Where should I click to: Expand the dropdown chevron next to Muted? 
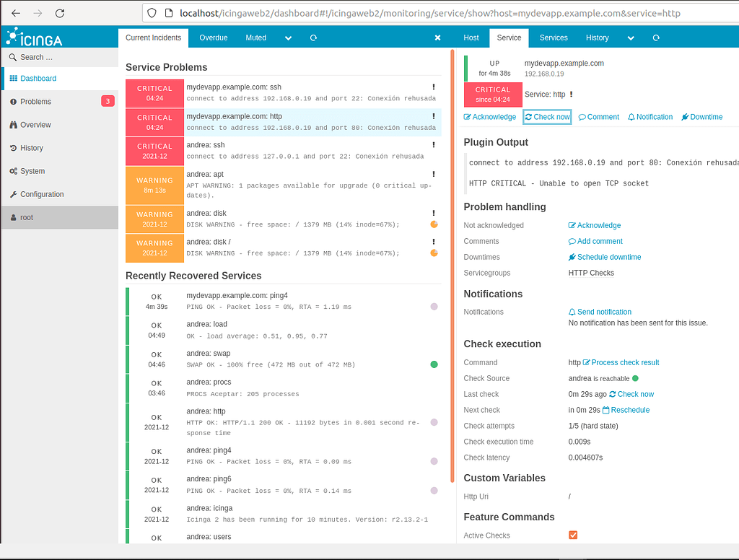288,38
